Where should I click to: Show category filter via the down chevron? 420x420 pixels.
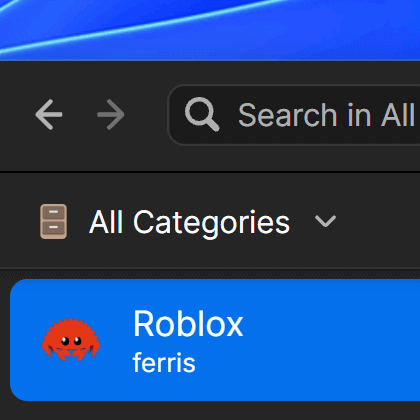[x=325, y=221]
